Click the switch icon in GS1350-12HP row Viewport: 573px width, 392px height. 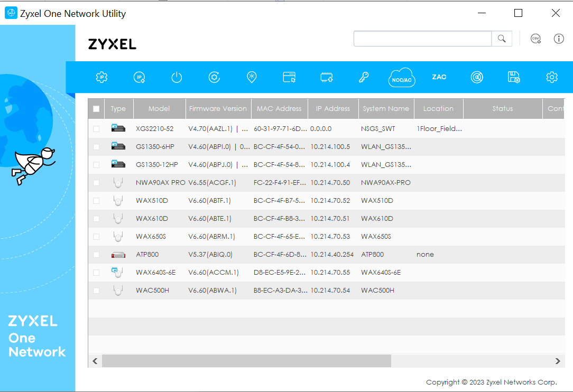118,164
